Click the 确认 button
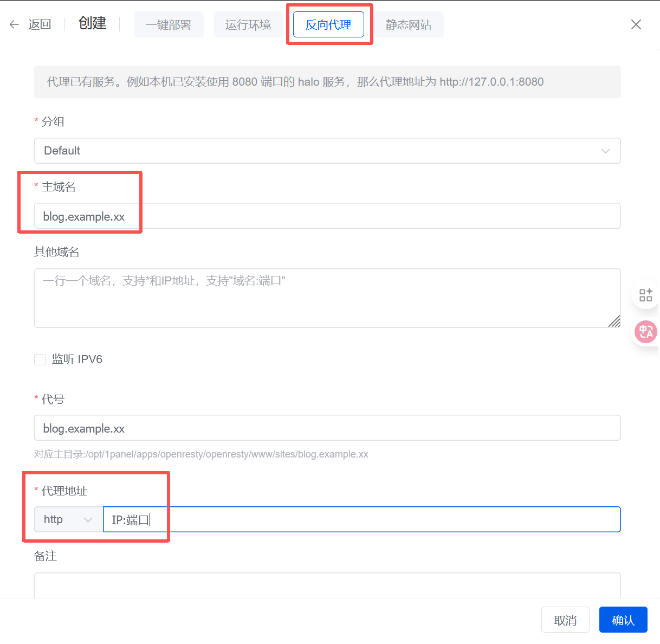This screenshot has width=660, height=644. coord(623,620)
